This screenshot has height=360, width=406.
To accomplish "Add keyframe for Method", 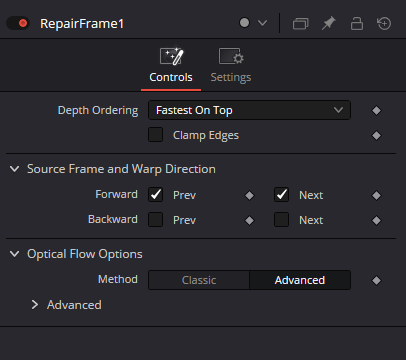I will click(376, 280).
